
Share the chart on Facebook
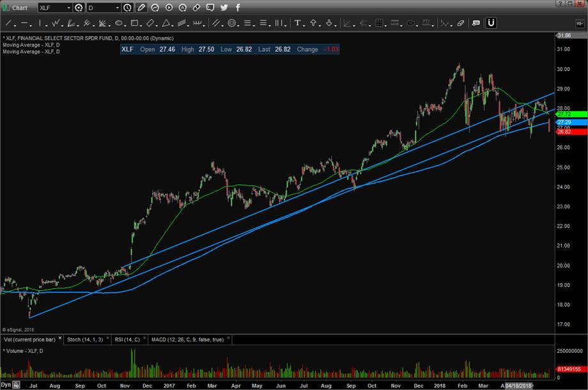coord(238,8)
